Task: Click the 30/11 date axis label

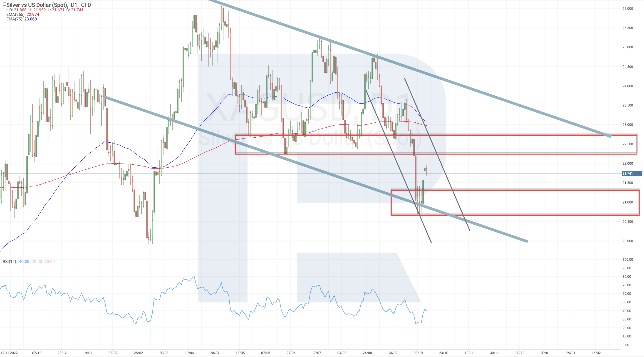Action: point(495,353)
